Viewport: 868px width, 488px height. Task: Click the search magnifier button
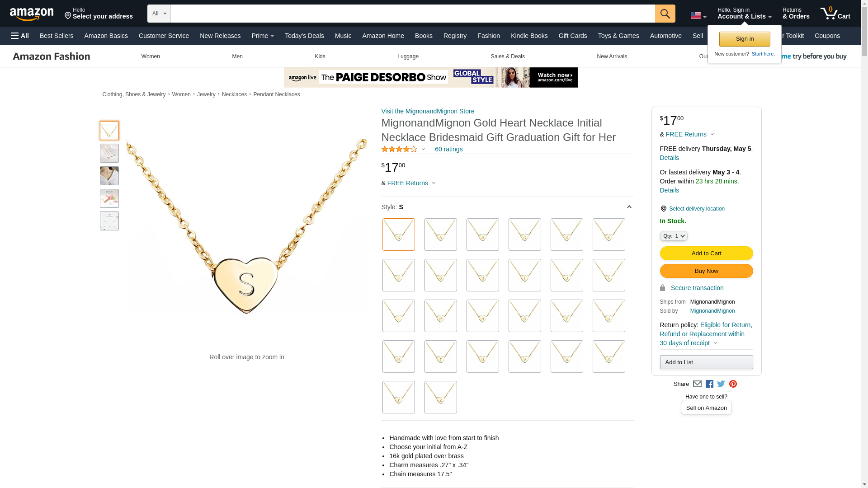click(x=665, y=14)
